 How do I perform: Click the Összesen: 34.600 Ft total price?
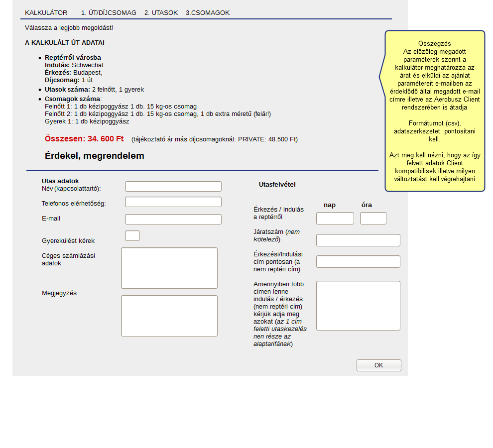point(84,139)
